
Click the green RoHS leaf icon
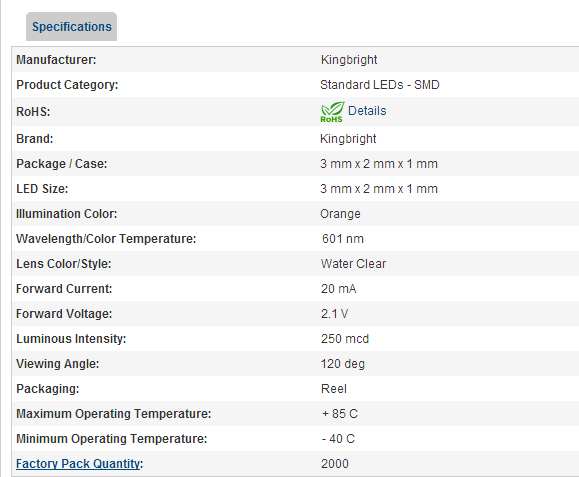point(332,112)
